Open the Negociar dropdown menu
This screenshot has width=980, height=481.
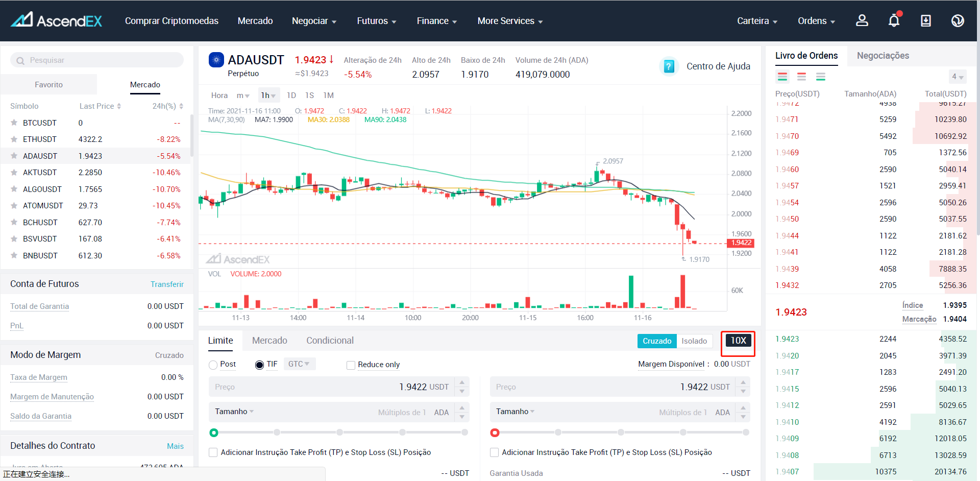point(314,21)
